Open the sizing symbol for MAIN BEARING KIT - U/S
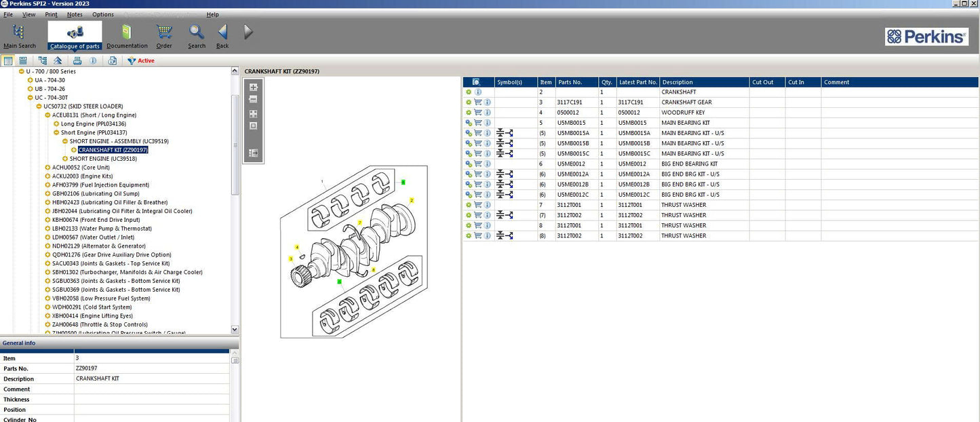The image size is (980, 422). click(x=505, y=133)
